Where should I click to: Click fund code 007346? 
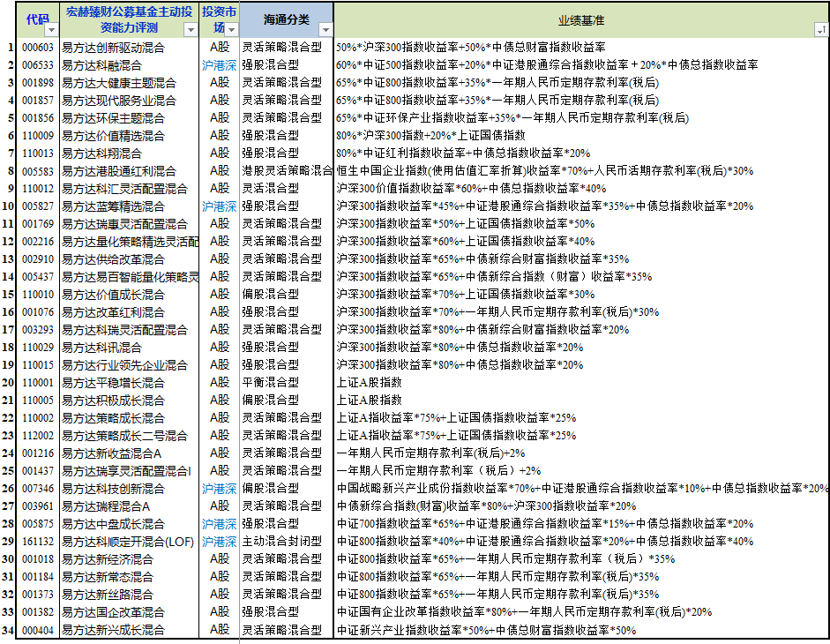point(38,489)
